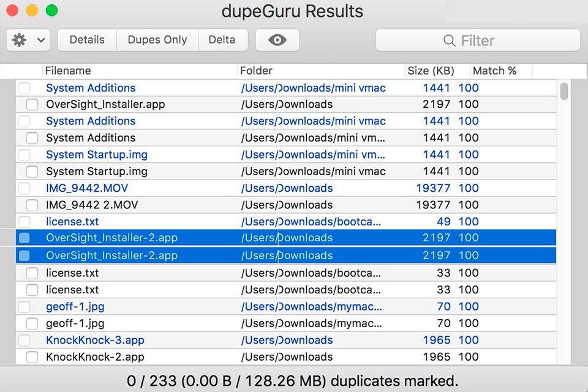Open the gear action menu
This screenshot has width=588, height=392.
coord(18,39)
